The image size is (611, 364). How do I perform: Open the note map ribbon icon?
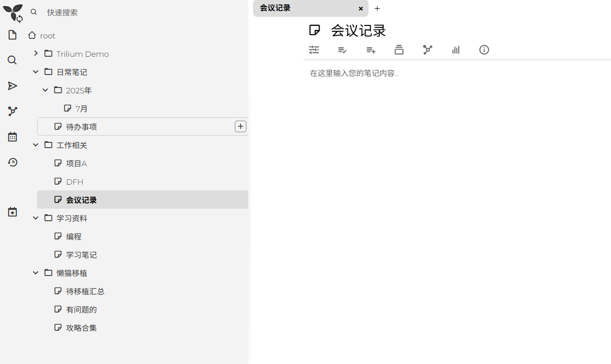(x=428, y=50)
